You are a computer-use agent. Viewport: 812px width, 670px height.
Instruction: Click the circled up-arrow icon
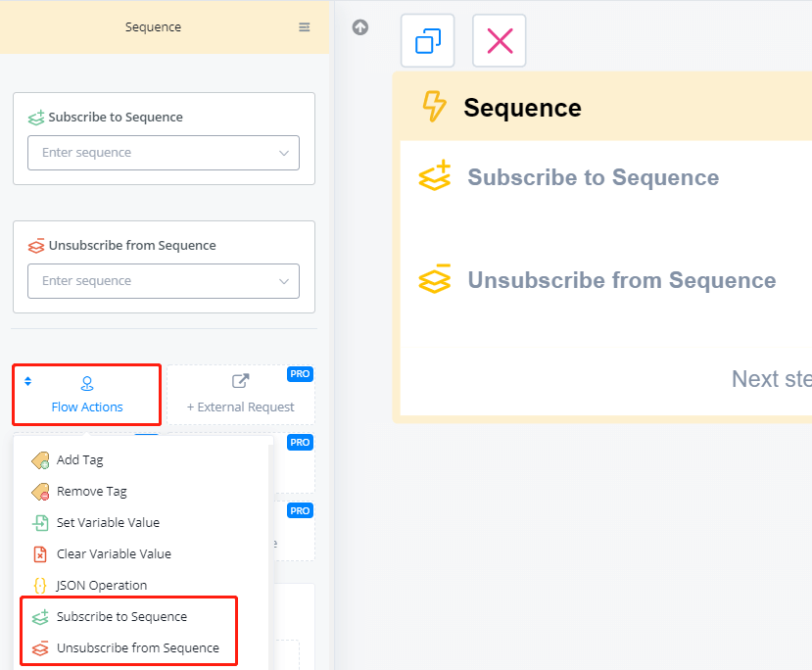coord(360,27)
